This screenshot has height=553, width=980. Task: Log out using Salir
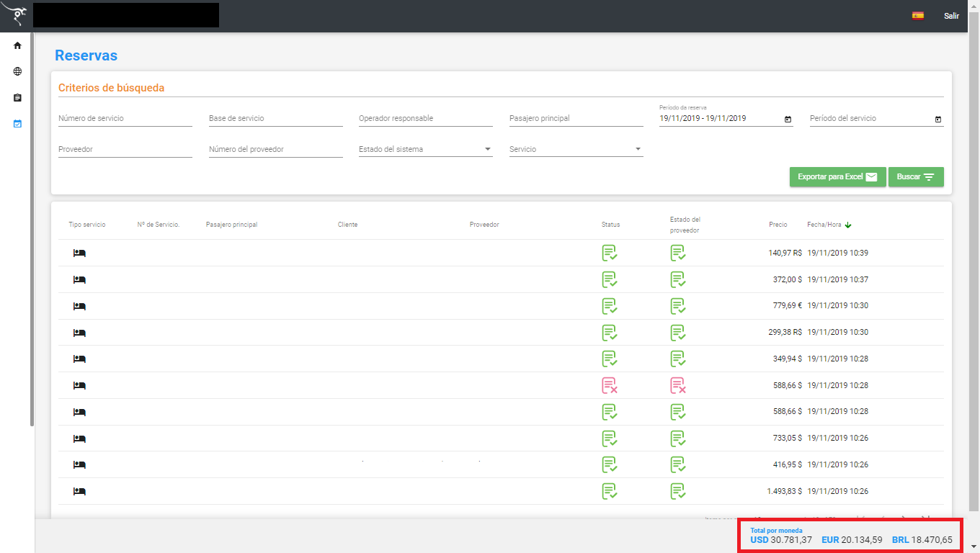(951, 16)
